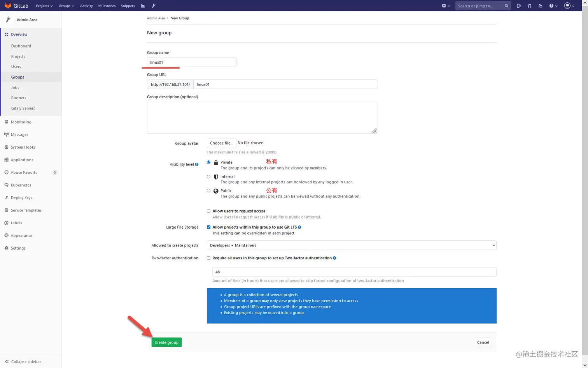
Task: Open Allowed to create projects dropdown
Action: click(352, 245)
